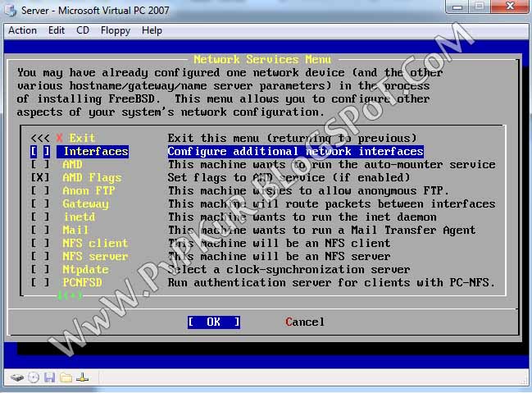Click the network adapter status icon
Image resolution: width=532 pixels, height=393 pixels.
click(82, 377)
